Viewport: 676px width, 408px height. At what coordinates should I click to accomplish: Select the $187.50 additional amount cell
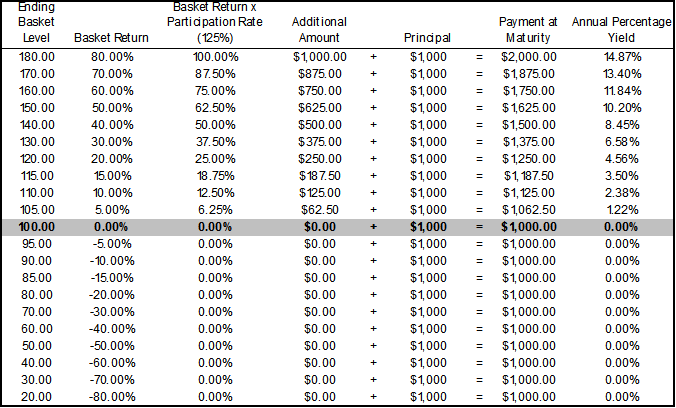[320, 175]
